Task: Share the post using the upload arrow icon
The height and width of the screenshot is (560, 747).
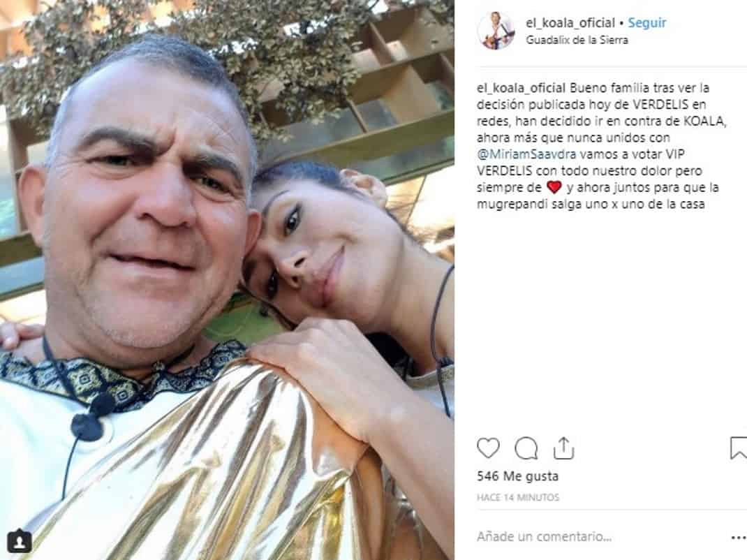Action: coord(563,448)
